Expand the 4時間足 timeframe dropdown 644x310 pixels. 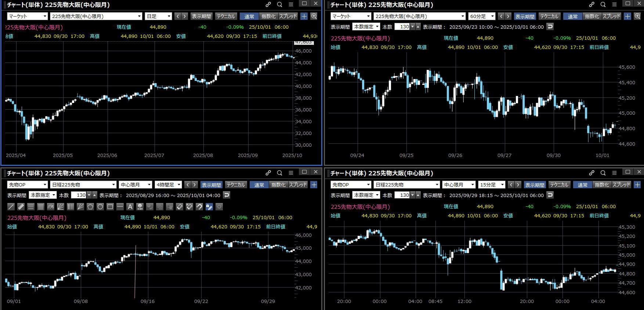pos(168,185)
